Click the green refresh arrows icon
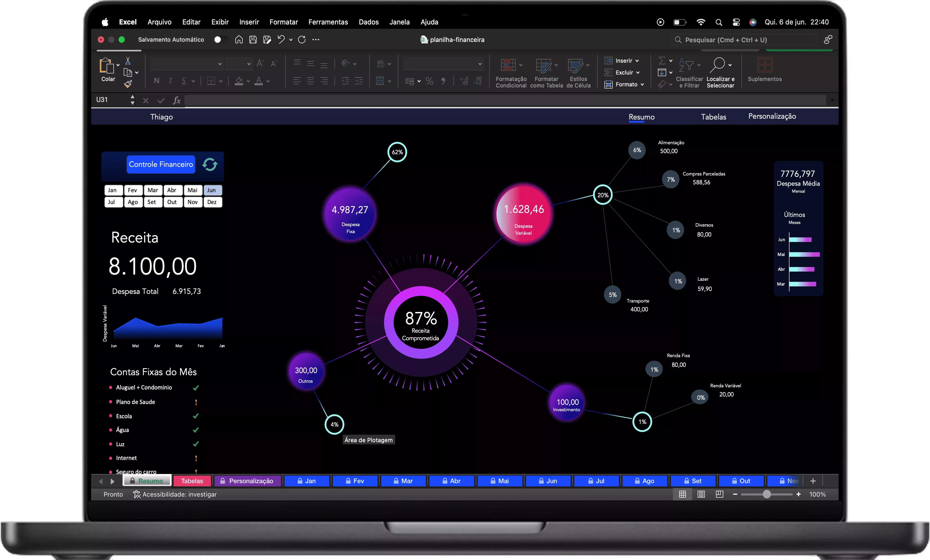This screenshot has height=560, width=930. (x=210, y=164)
